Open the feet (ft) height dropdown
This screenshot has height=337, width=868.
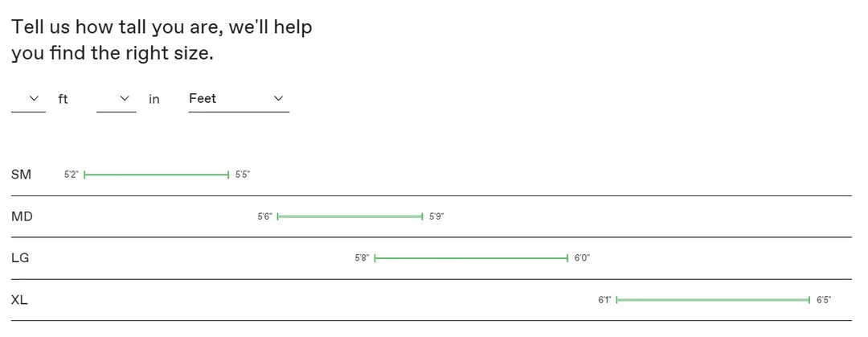28,99
